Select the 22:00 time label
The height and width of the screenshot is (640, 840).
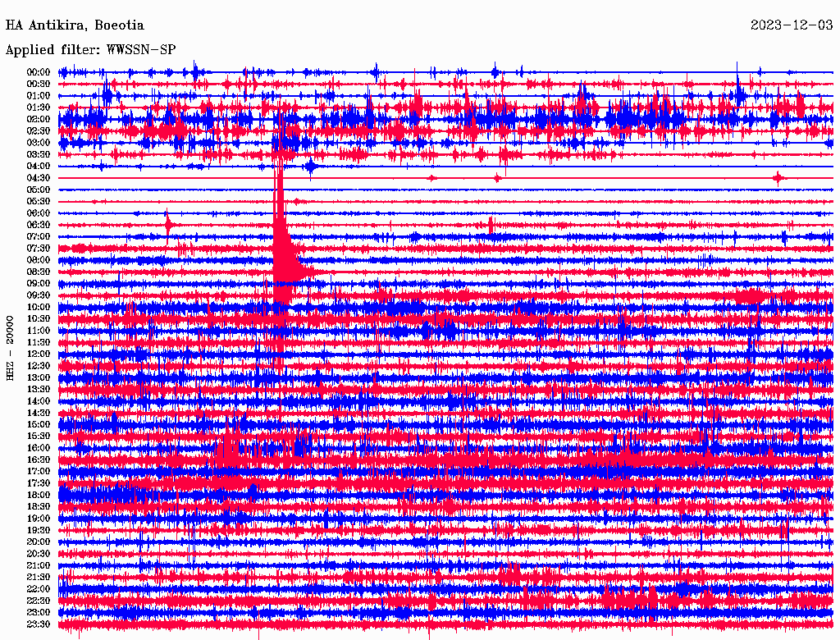(39, 588)
